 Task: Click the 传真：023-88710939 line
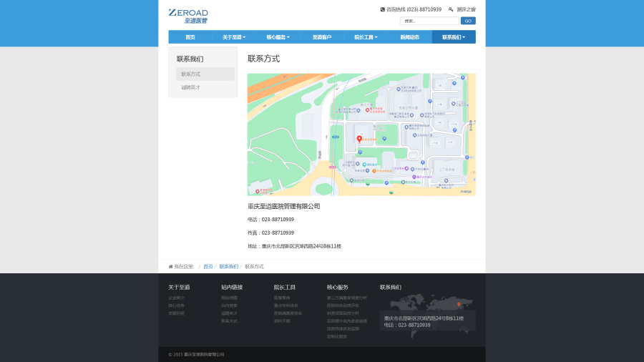coord(270,233)
